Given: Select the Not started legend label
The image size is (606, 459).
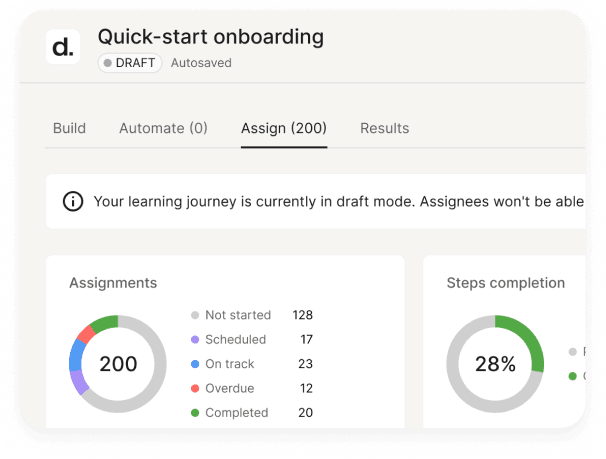Looking at the screenshot, I should click(x=238, y=315).
